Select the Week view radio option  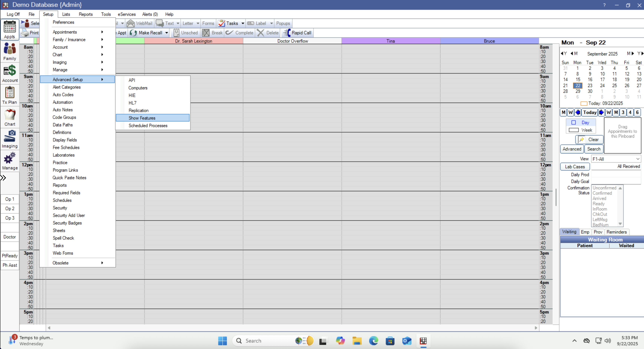tap(574, 130)
